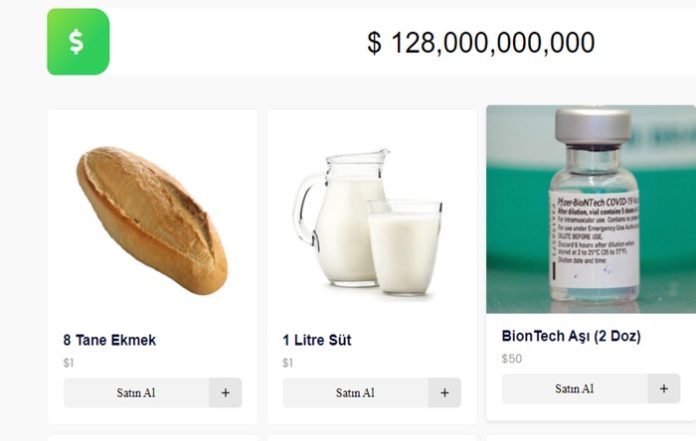The height and width of the screenshot is (441, 696).
Task: Click the green dollar sign icon
Action: pyautogui.click(x=78, y=42)
